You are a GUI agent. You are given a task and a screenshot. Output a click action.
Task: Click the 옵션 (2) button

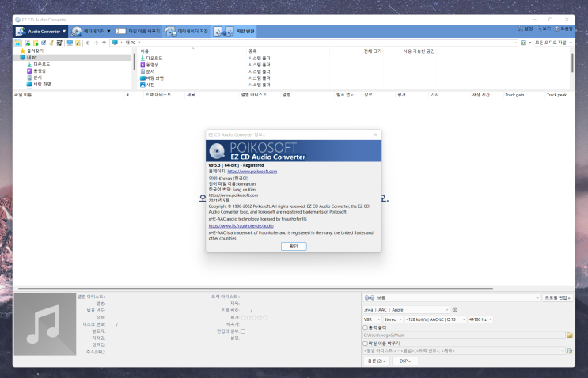point(377,361)
